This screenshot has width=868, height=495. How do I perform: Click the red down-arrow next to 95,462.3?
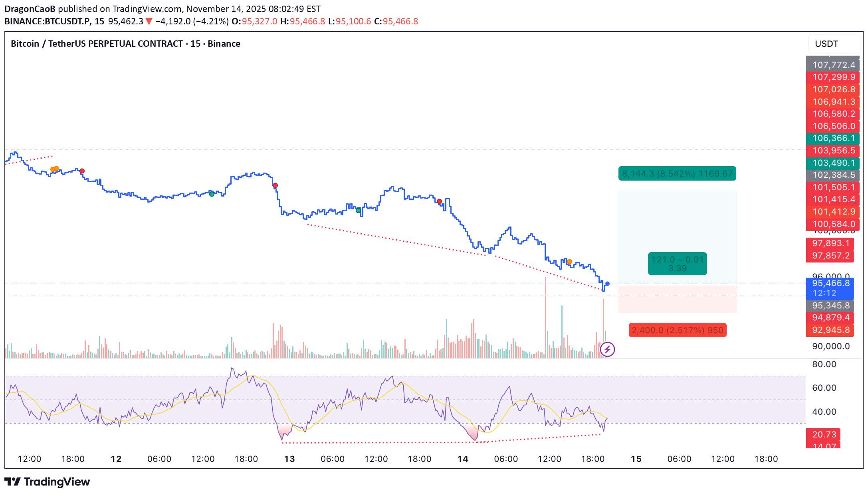pos(149,22)
